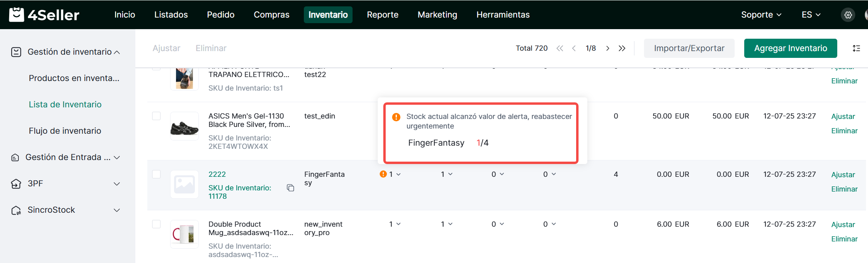Go to the next page arrow

(x=607, y=48)
